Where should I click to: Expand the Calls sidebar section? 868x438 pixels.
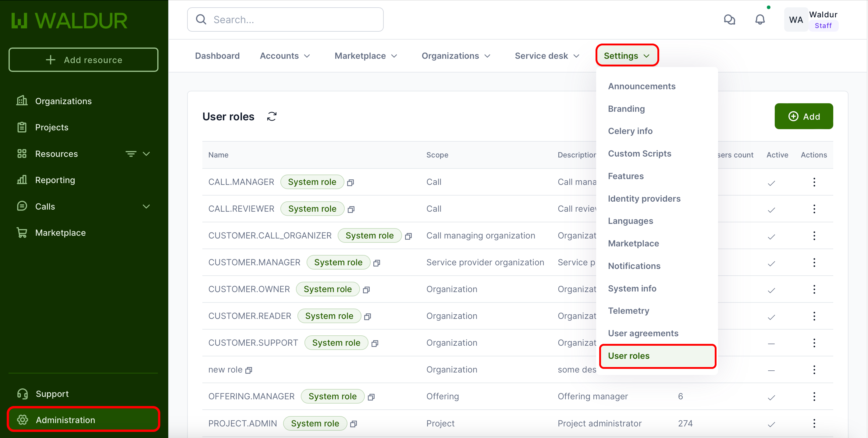pyautogui.click(x=146, y=207)
